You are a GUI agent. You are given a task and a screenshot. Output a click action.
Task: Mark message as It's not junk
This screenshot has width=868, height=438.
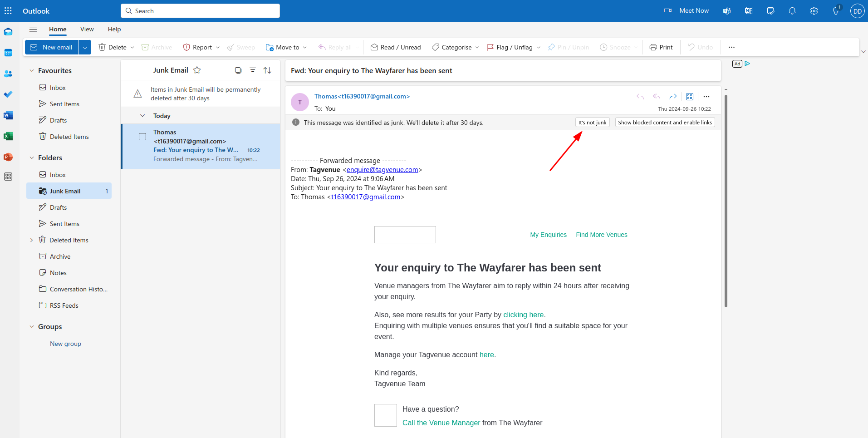592,123
